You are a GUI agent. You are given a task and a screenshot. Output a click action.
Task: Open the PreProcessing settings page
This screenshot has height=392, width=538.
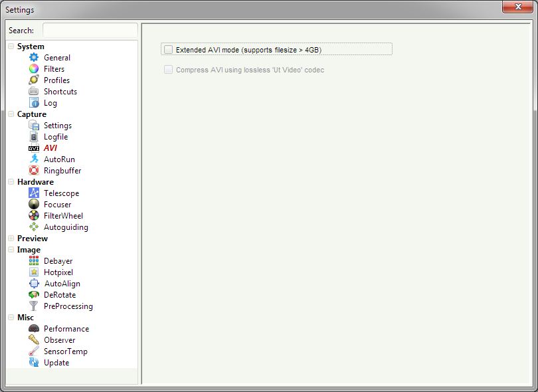click(68, 306)
